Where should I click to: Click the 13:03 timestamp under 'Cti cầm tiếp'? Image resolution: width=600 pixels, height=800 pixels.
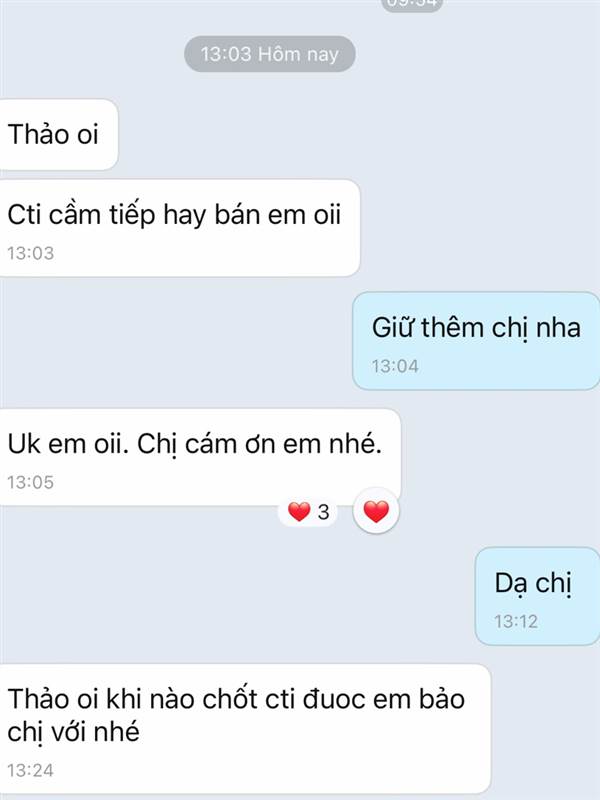pos(31,253)
